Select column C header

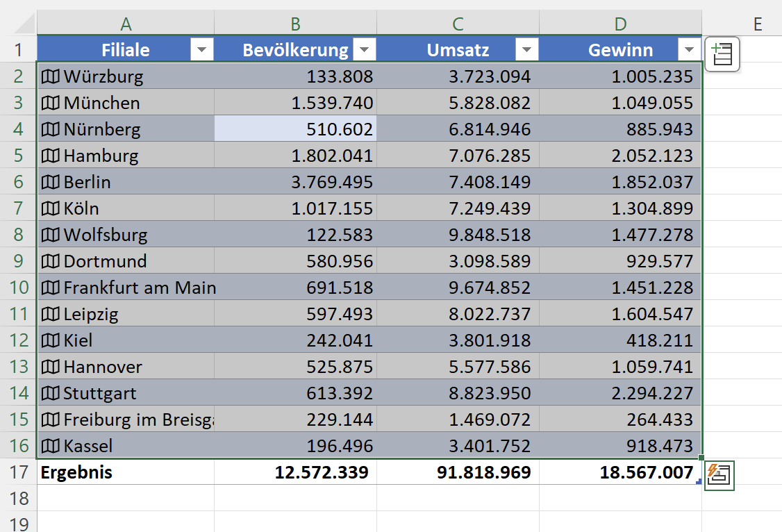458,23
